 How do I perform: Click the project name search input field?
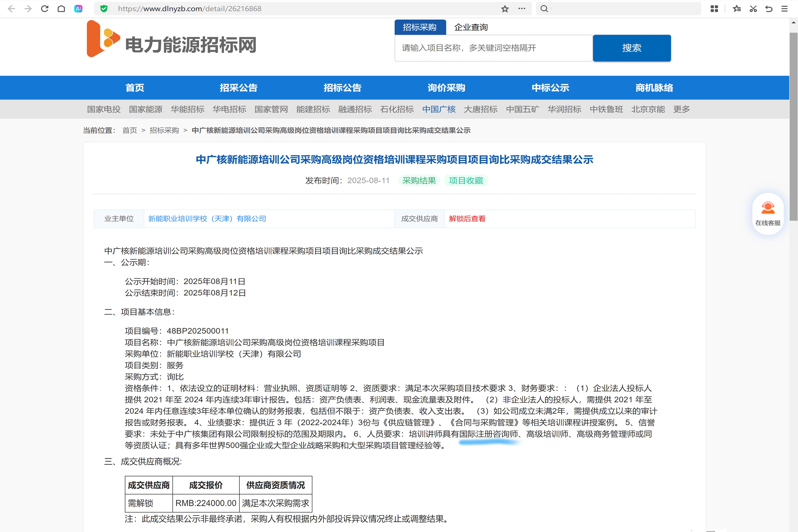pyautogui.click(x=493, y=48)
